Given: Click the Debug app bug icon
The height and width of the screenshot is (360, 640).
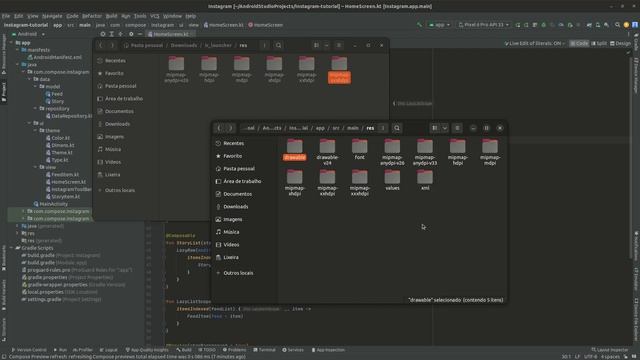Looking at the screenshot, I should coord(544,25).
